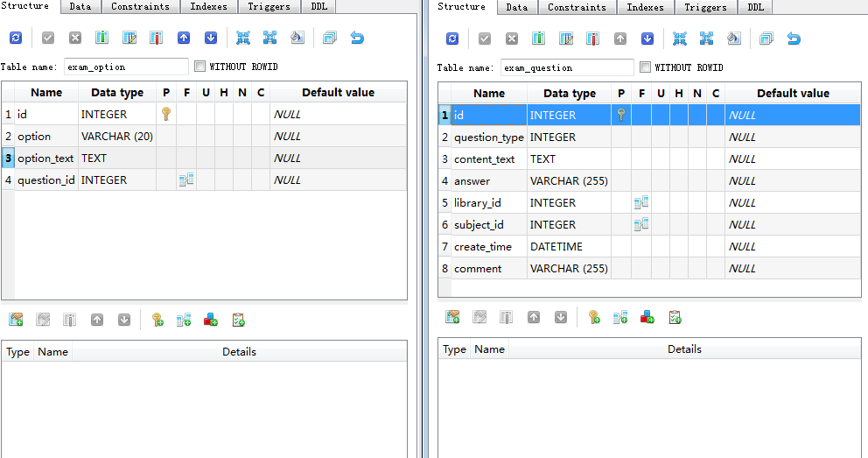
Task: Add primary key in exam_question lower toolbar
Action: click(x=594, y=317)
